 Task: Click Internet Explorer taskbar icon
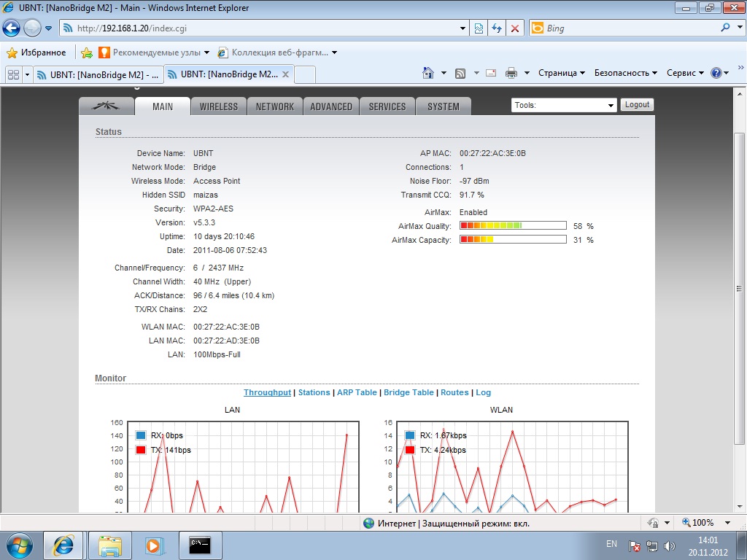63,545
